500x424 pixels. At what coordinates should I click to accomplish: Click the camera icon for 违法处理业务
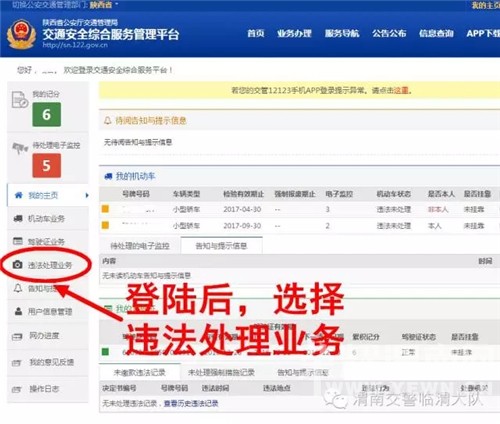(x=17, y=265)
